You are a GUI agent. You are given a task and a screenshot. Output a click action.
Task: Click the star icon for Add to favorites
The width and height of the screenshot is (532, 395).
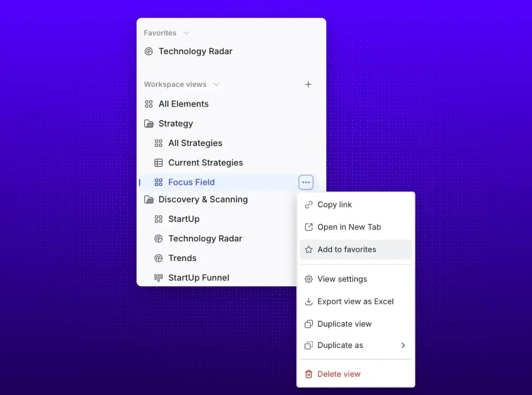coord(309,250)
